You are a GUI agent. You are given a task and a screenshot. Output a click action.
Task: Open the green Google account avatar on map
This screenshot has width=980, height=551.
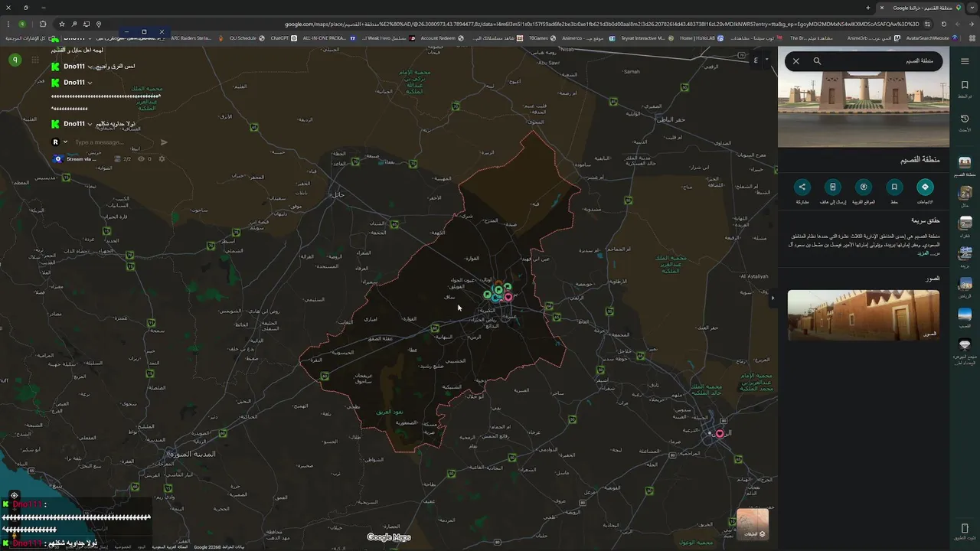click(15, 60)
